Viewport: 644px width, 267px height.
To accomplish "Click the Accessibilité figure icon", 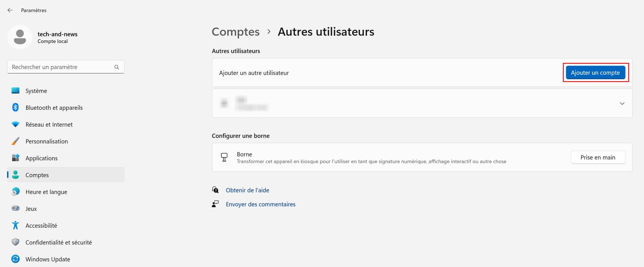I will [15, 225].
